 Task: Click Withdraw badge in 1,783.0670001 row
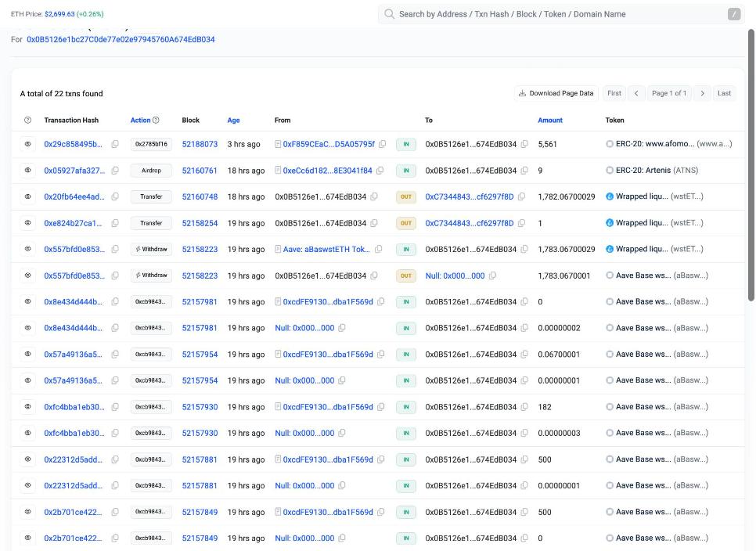pos(151,275)
